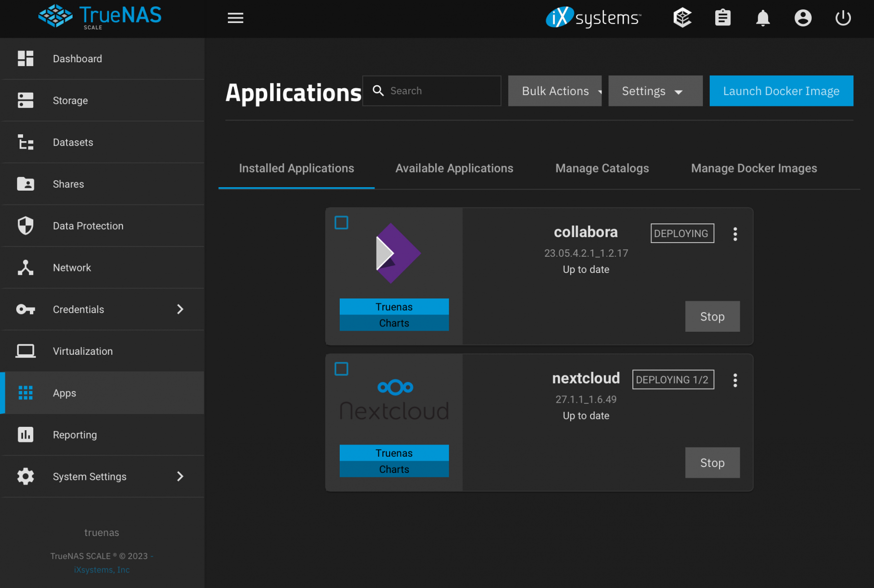Screen dimensions: 874x588
Task: Open Data Protection from the sidebar
Action: [102, 226]
